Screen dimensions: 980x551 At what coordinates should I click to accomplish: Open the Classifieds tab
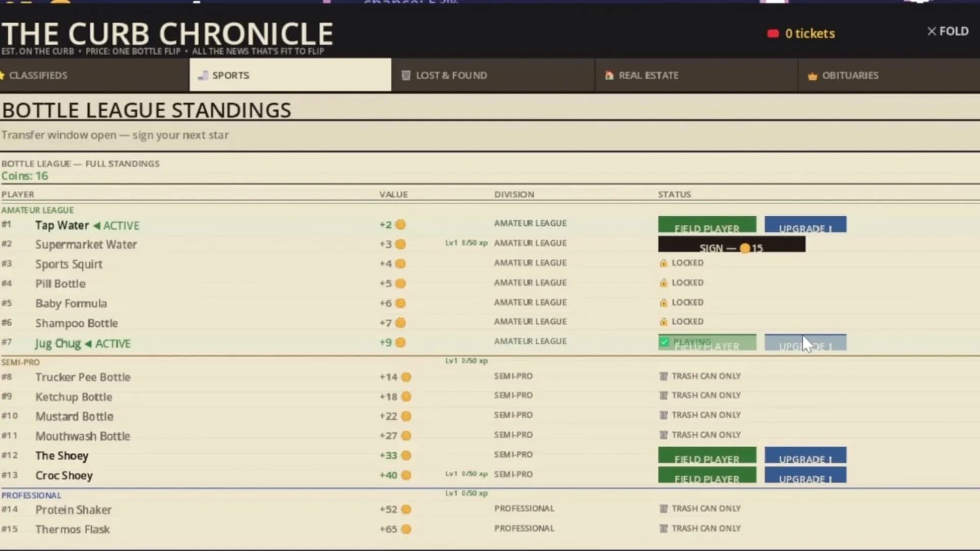click(x=94, y=75)
